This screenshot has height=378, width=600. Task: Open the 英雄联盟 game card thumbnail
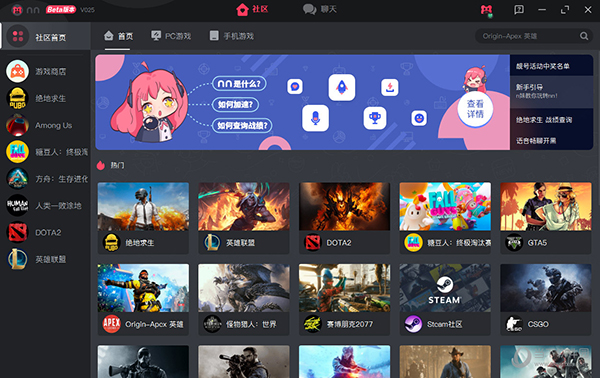244,206
